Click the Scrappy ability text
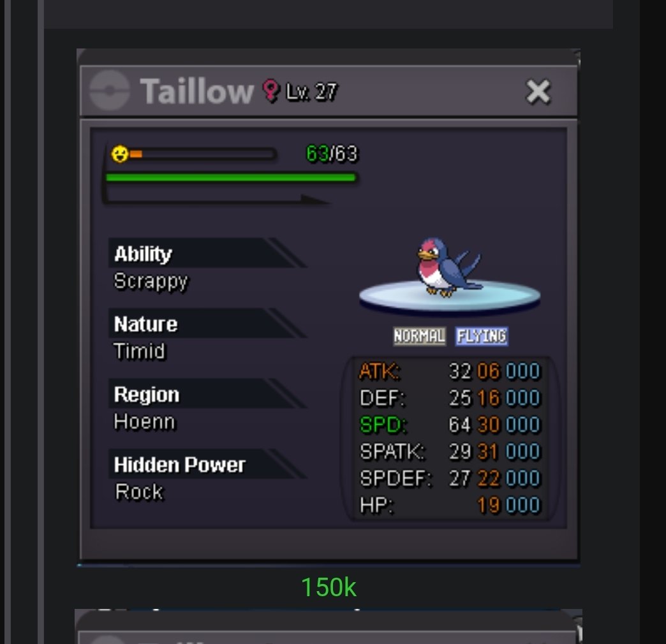 pos(151,281)
